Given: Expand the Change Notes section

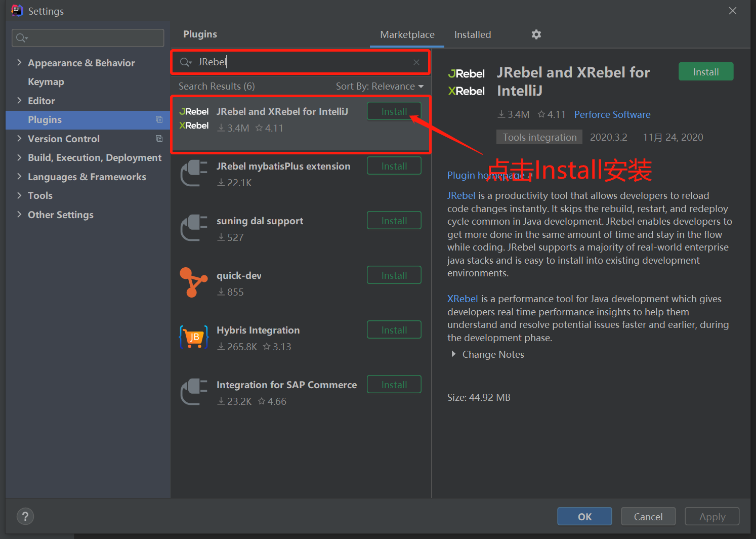Looking at the screenshot, I should click(x=453, y=354).
